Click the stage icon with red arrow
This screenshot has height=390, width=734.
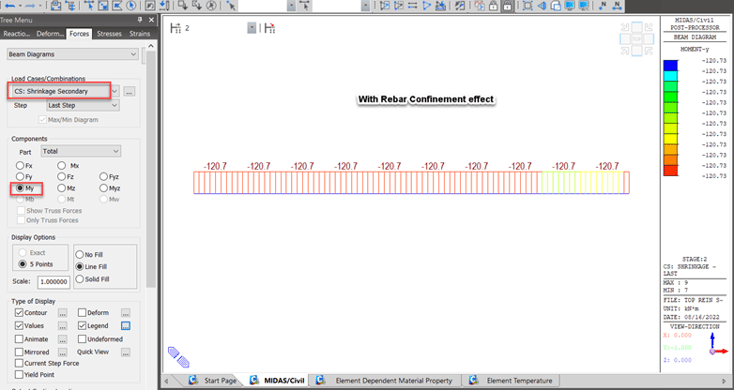pos(270,28)
